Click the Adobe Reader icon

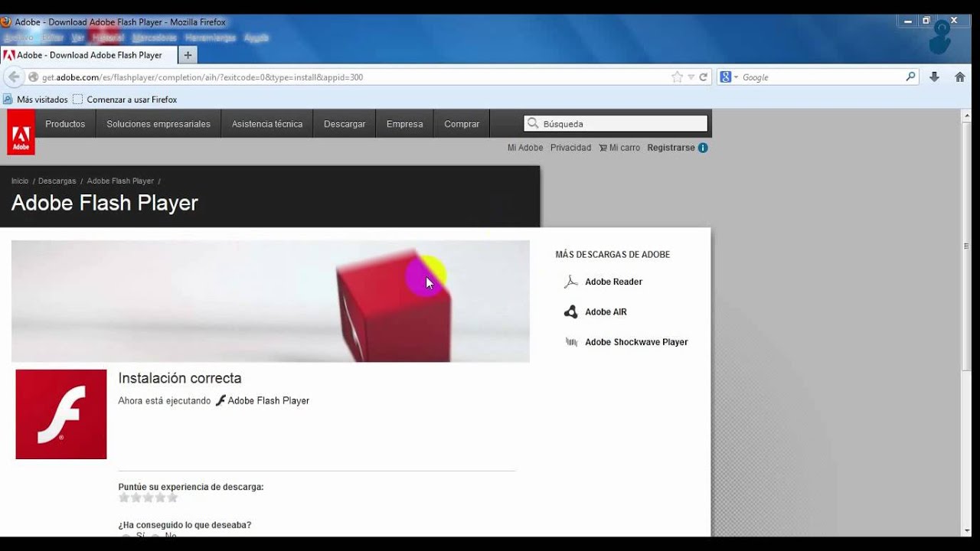(571, 282)
